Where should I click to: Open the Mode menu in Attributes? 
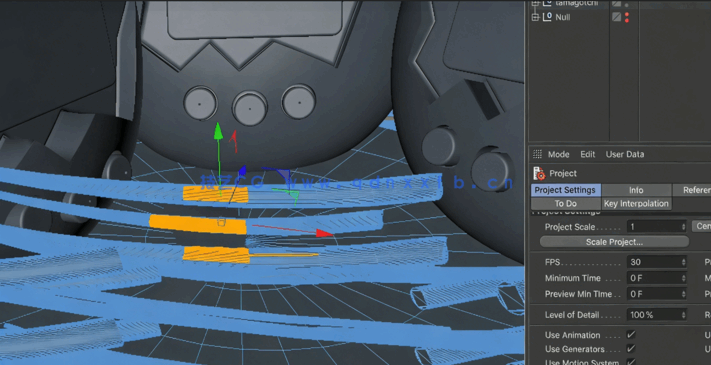[558, 154]
